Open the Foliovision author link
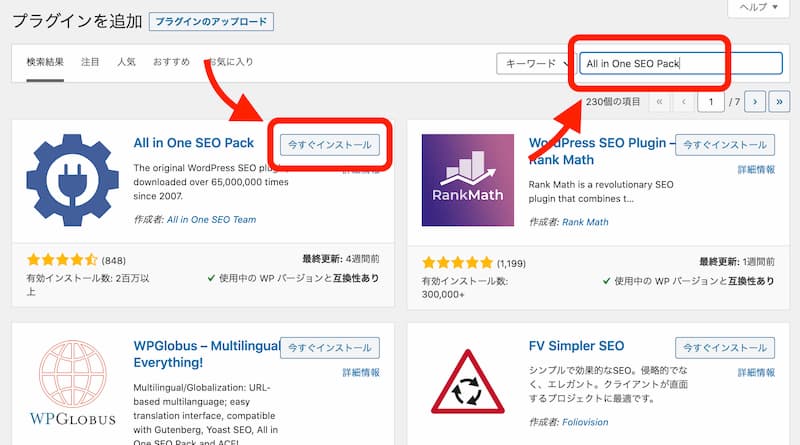Viewport: 800px width, 445px height. (585, 422)
